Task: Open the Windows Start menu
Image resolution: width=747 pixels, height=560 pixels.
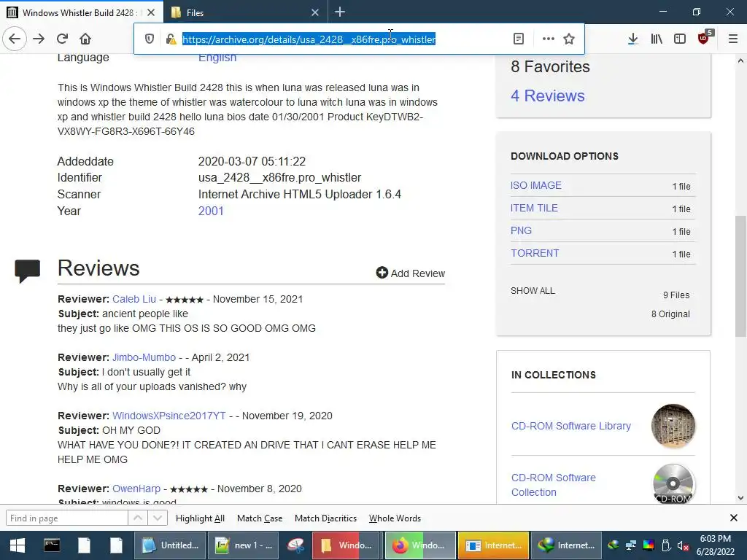Action: coord(18,545)
